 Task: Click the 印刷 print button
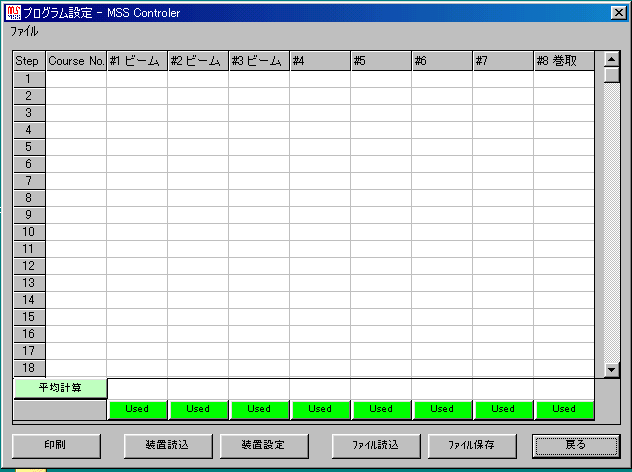(56, 444)
